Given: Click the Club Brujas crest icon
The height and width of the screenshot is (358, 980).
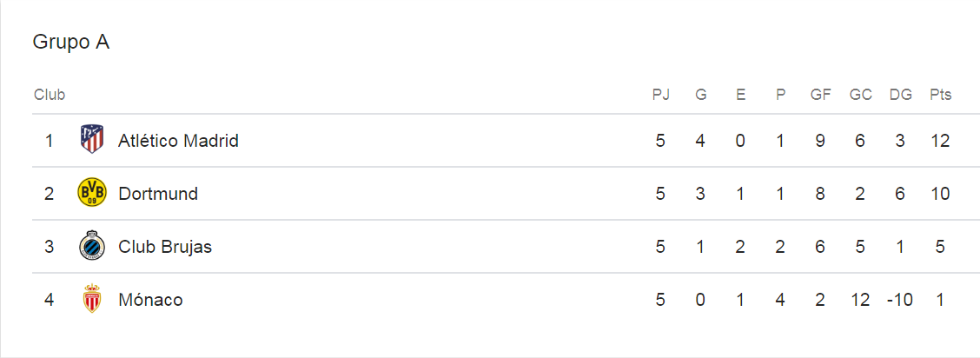Looking at the screenshot, I should (91, 247).
